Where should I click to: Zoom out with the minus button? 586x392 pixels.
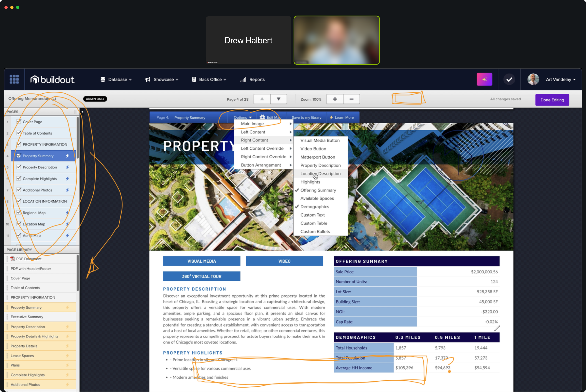click(351, 99)
